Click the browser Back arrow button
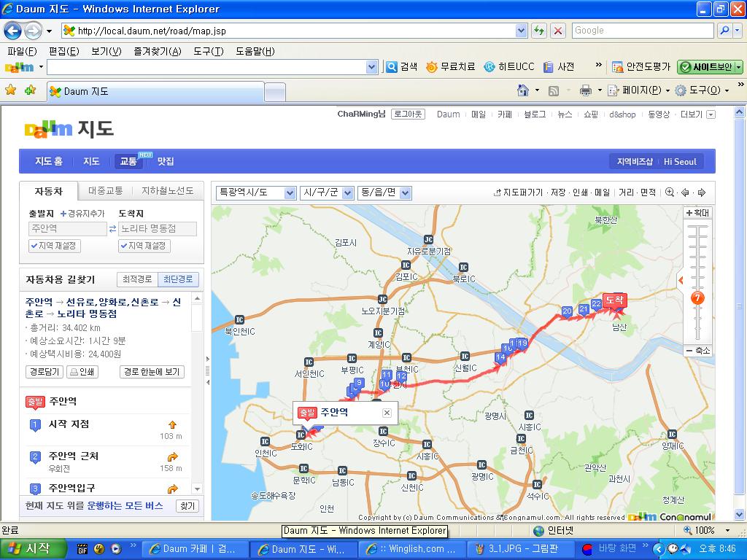 [13, 31]
